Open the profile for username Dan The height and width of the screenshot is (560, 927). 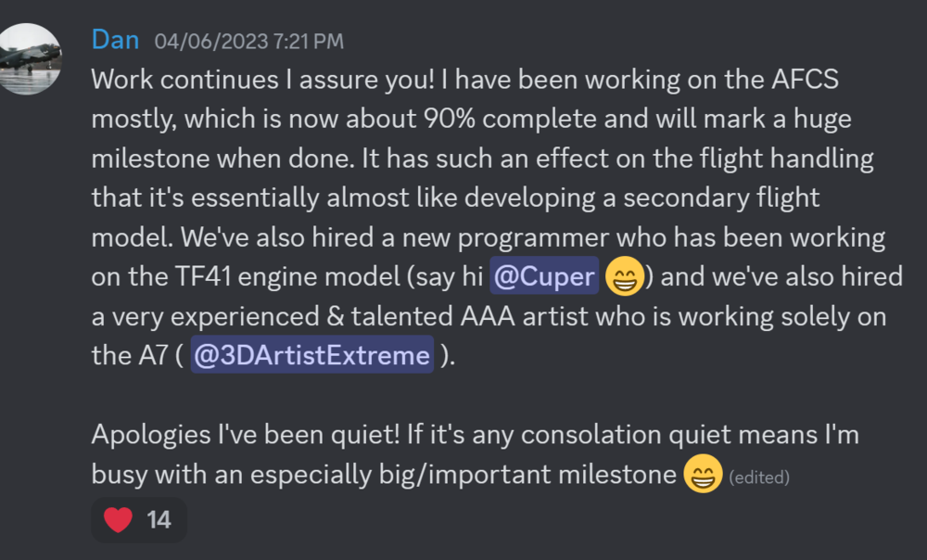pos(116,40)
